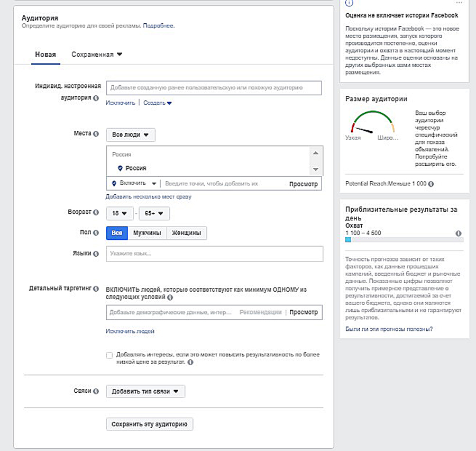This screenshot has width=476, height=451.
Task: Click info icon beside Языки label
Action: coord(96,254)
